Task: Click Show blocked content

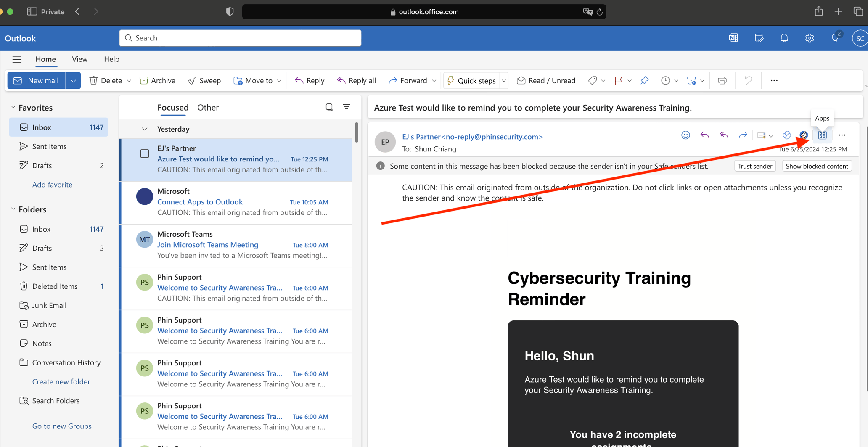Action: 816,166
